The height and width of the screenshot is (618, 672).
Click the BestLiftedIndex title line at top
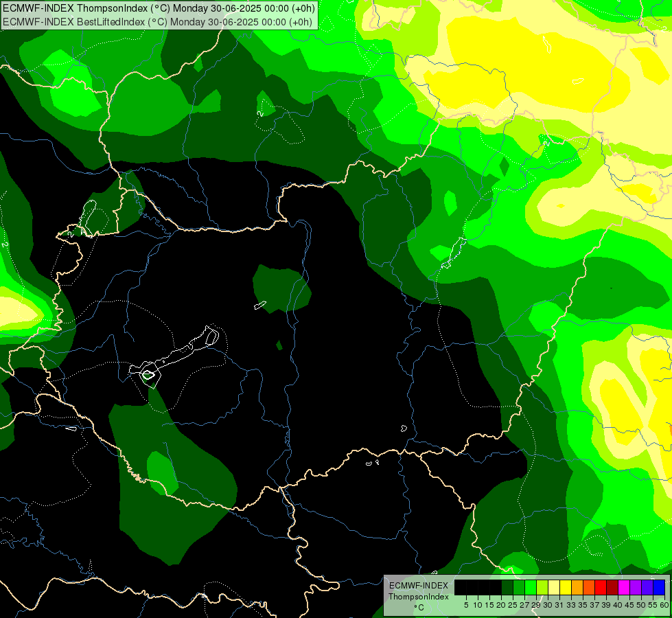tap(157, 22)
